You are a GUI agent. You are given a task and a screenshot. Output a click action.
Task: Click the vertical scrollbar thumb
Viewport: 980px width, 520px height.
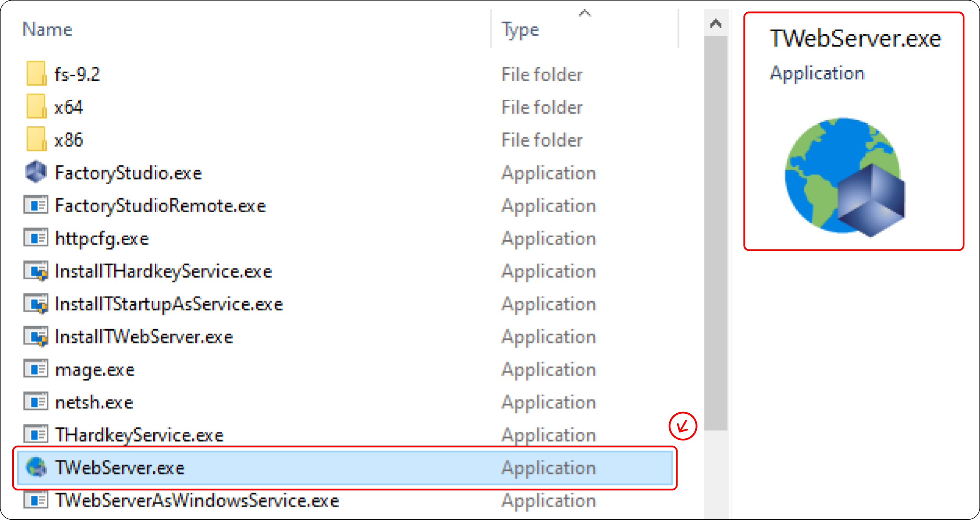[x=716, y=233]
